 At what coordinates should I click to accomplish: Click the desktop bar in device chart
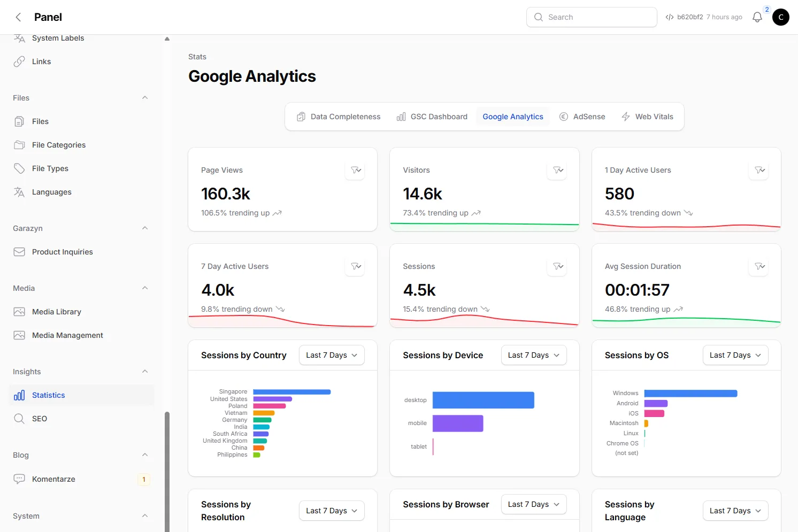(484, 400)
